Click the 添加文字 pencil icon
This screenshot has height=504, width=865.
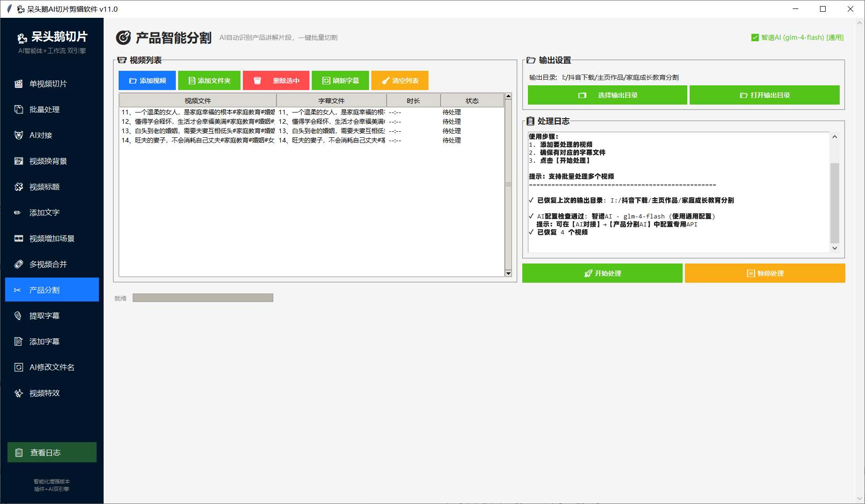click(17, 212)
